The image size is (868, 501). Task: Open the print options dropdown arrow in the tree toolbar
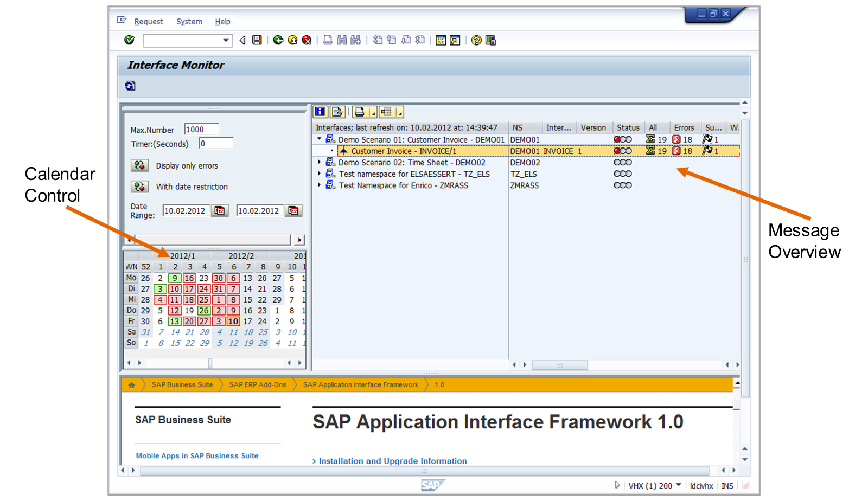tap(373, 112)
